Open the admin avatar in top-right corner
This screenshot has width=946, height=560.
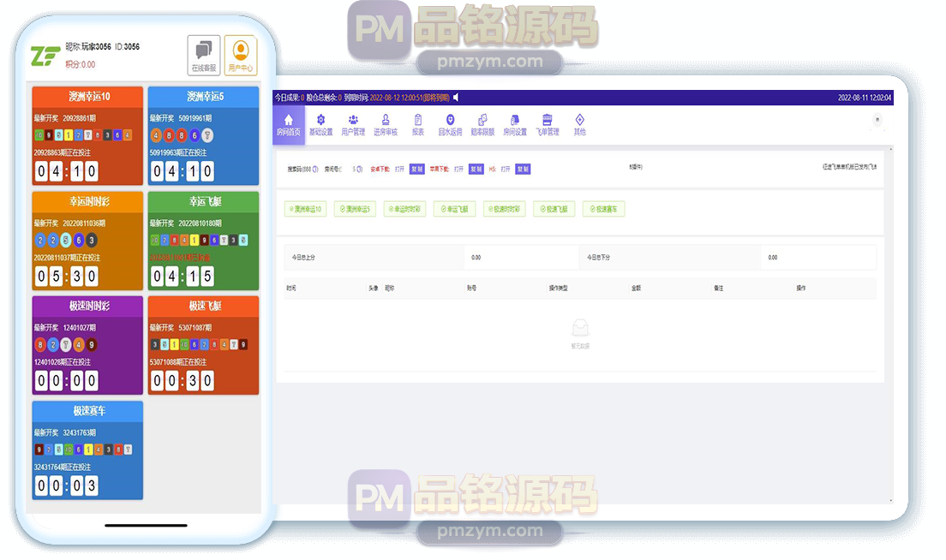coord(877,119)
